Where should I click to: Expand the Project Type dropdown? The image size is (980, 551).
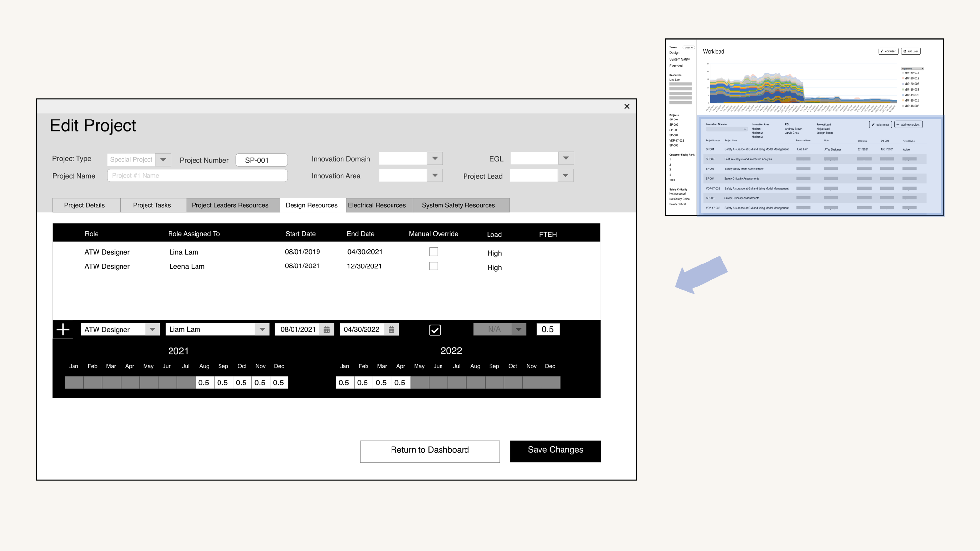(x=163, y=160)
